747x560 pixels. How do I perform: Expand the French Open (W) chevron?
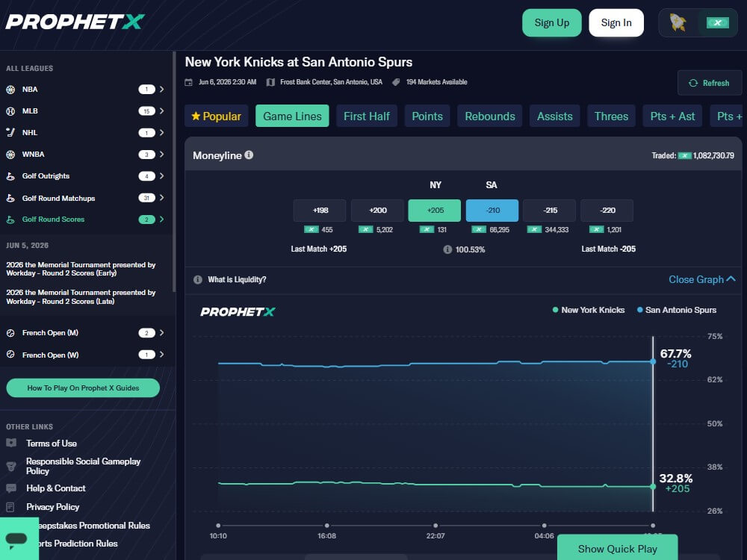[162, 354]
